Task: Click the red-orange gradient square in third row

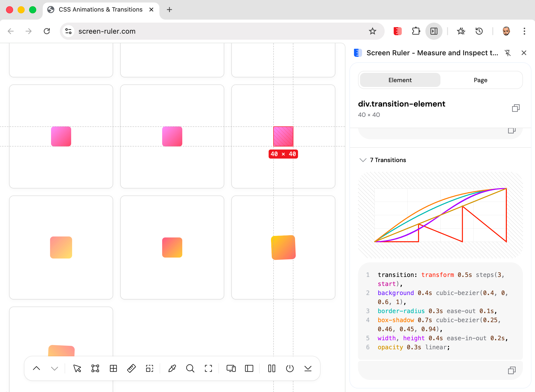Action: 172,248
